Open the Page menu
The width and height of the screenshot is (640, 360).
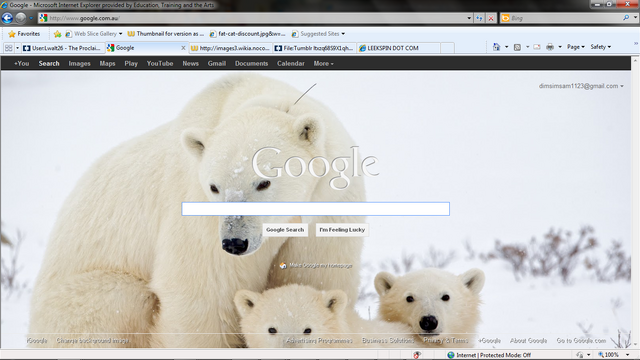tap(576, 47)
